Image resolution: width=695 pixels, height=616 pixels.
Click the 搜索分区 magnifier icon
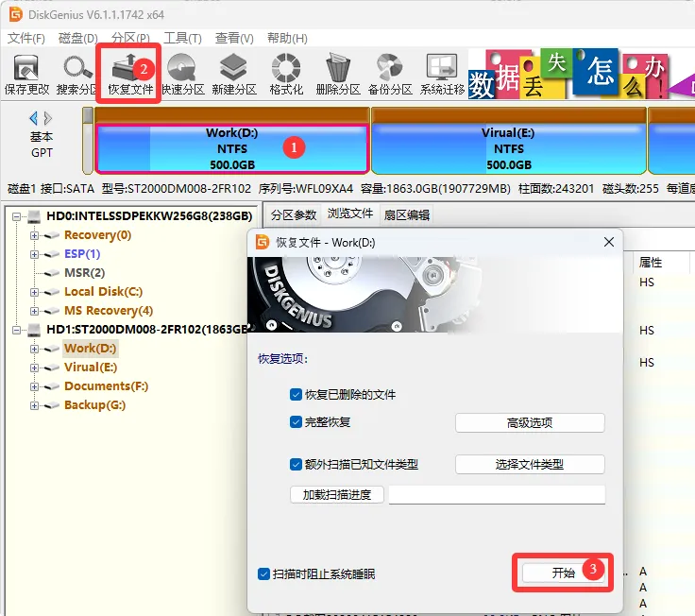pyautogui.click(x=77, y=67)
